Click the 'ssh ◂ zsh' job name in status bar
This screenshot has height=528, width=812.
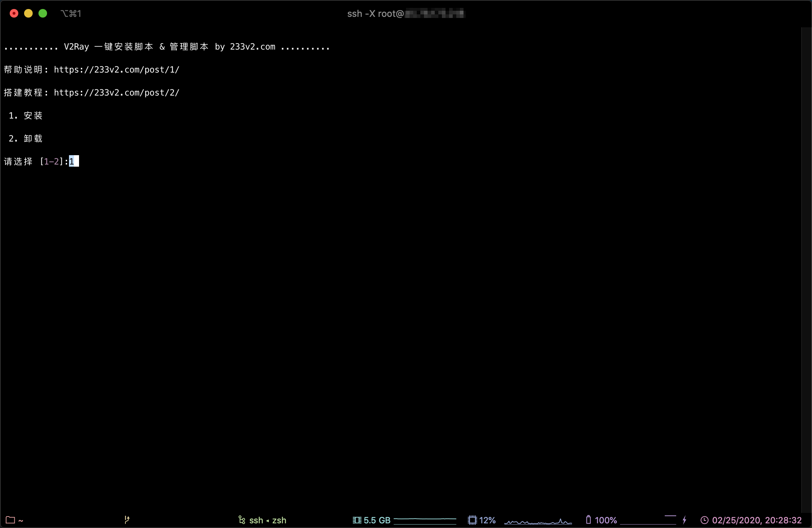[268, 520]
